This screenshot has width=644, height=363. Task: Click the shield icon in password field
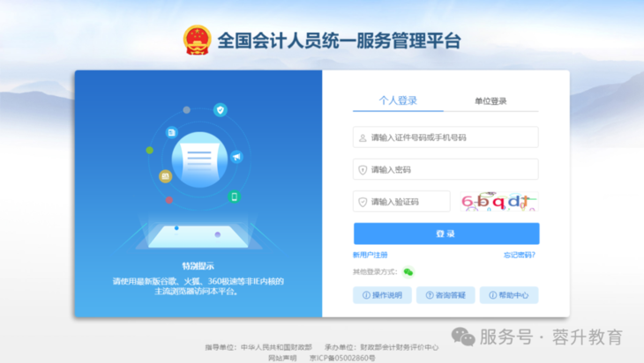click(x=363, y=170)
